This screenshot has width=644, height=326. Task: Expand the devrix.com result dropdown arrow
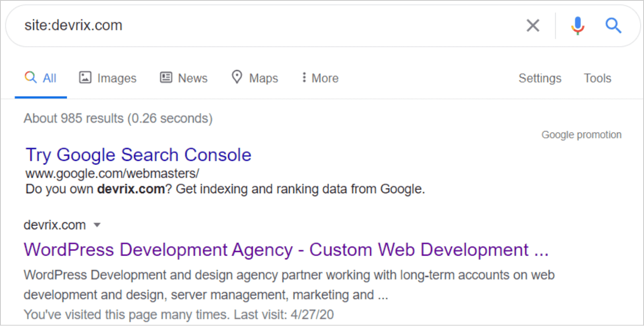[x=97, y=225]
